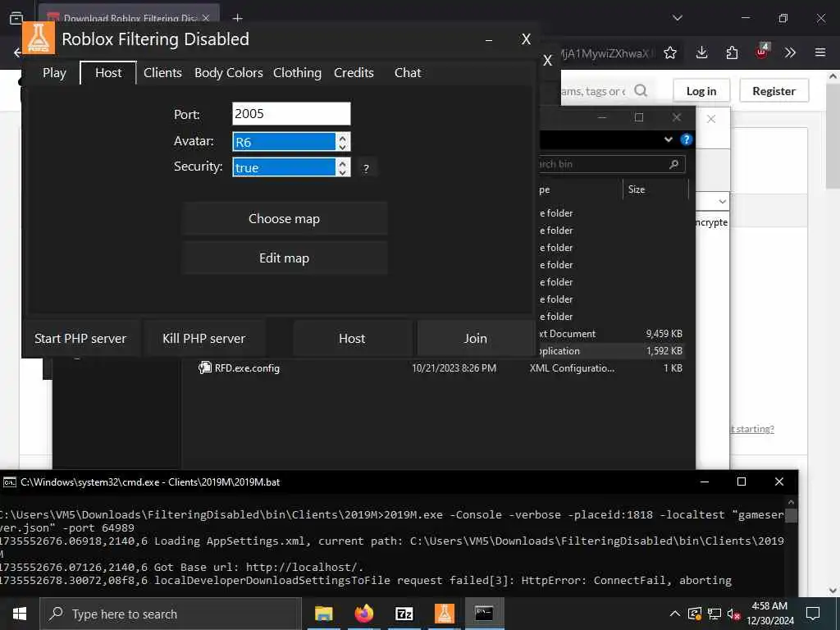
Task: Open the Firefox extensions puzzle icon
Action: click(x=732, y=52)
